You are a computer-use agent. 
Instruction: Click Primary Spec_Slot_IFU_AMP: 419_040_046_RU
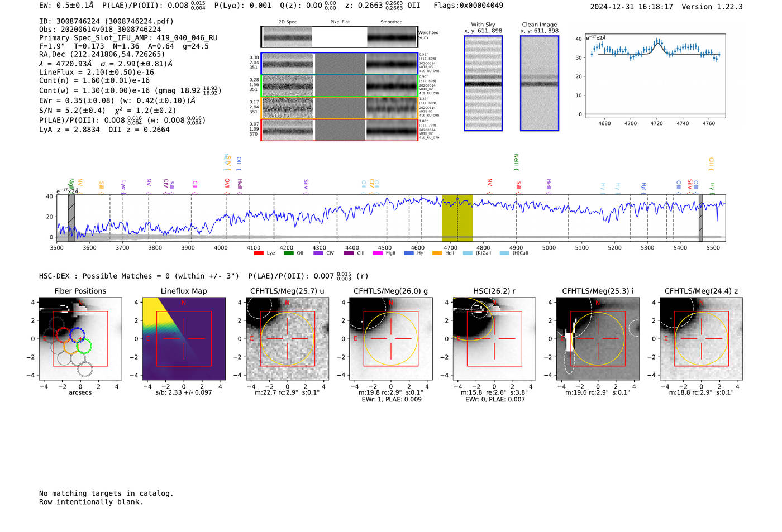(128, 38)
